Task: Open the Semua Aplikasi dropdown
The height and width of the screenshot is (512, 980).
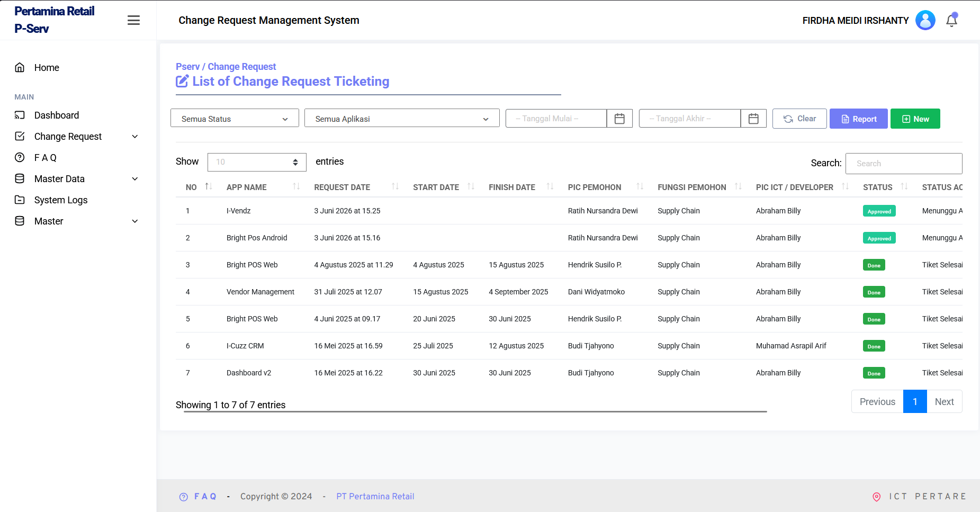Action: click(402, 118)
